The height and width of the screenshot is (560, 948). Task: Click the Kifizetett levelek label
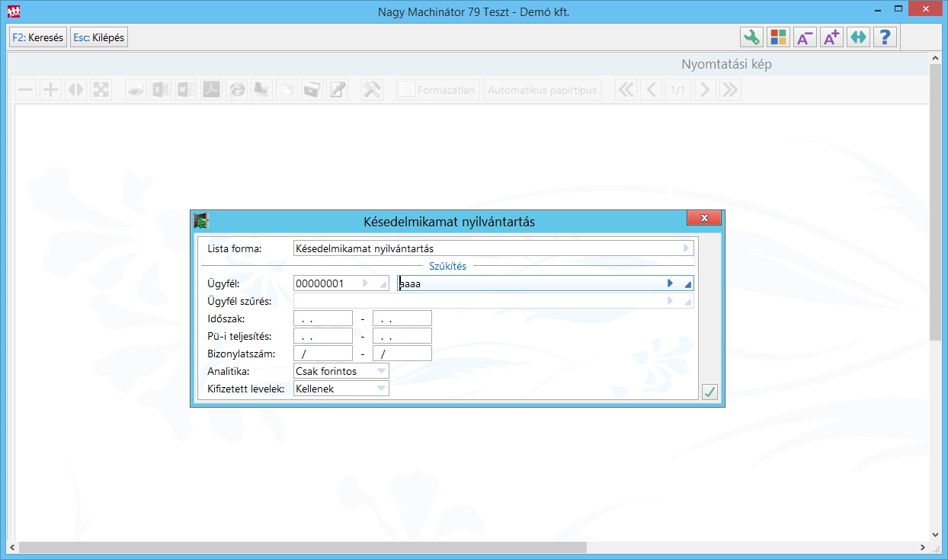pos(246,389)
